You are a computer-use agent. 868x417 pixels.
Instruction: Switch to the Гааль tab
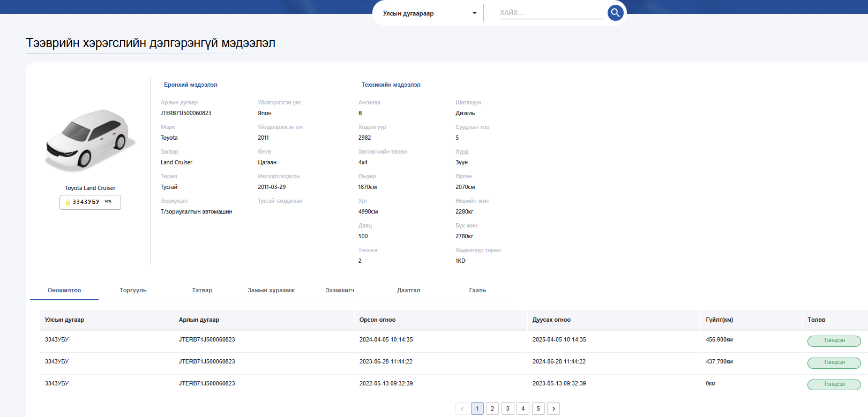pyautogui.click(x=477, y=291)
